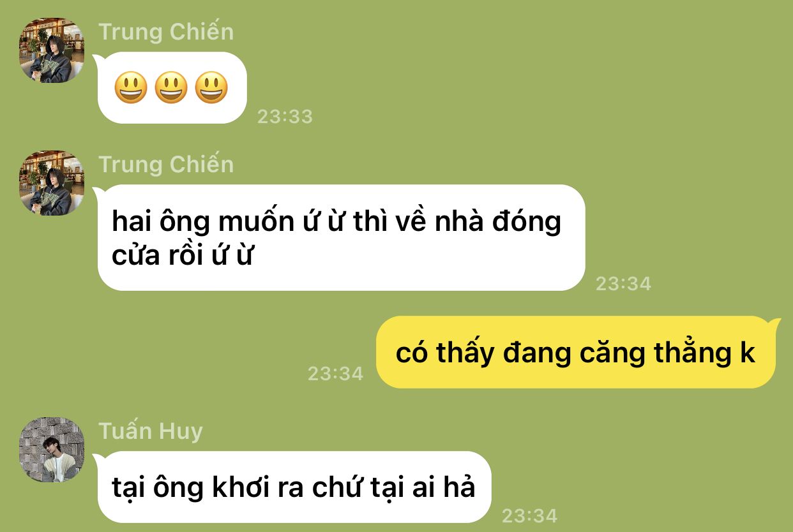Open Tuấn Huy's profile picture
This screenshot has height=532, width=793.
(x=52, y=450)
